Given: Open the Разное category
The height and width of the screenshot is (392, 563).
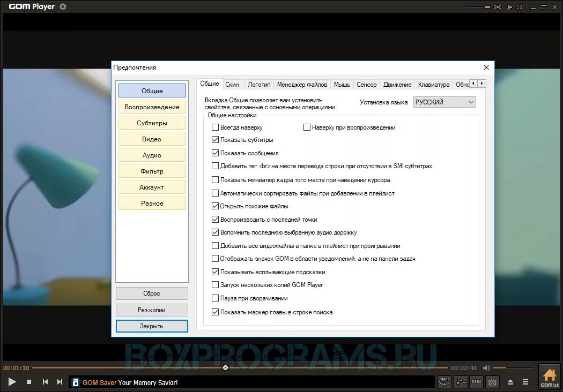Looking at the screenshot, I should point(152,203).
